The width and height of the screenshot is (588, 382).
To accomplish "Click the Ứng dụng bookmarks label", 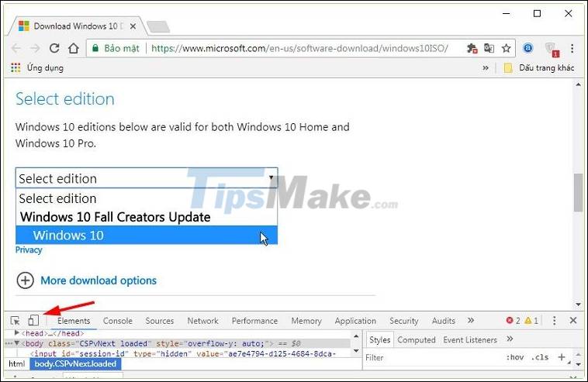I will click(45, 67).
